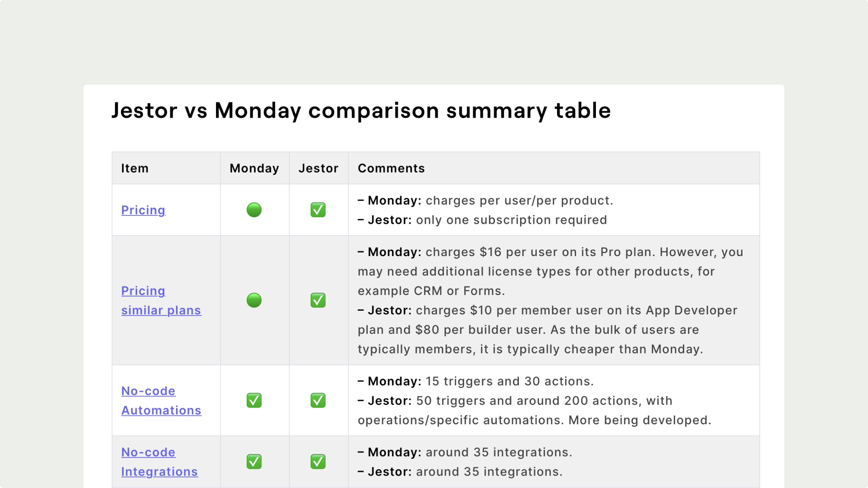This screenshot has width=868, height=488.
Task: Click Jestor check mark in Integrations row
Action: point(318,462)
